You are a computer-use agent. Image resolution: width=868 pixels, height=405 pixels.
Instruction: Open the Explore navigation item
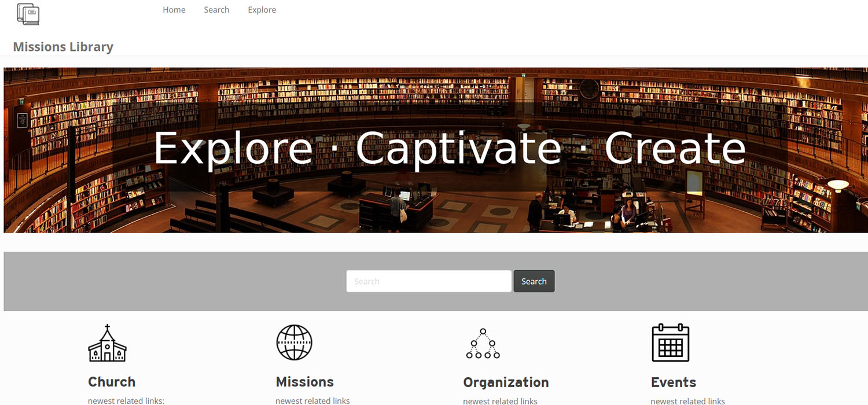pyautogui.click(x=262, y=10)
